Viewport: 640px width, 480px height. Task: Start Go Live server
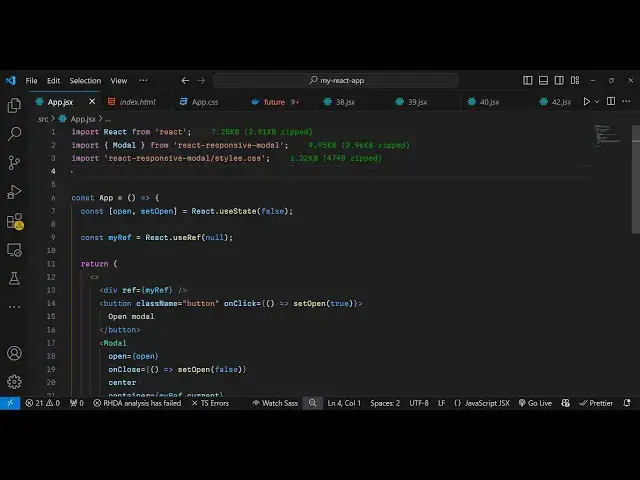535,403
